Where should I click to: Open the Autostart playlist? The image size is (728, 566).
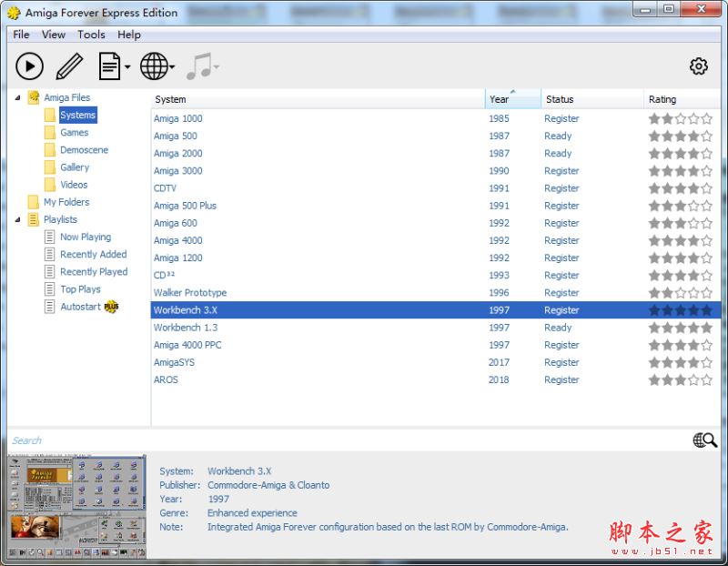click(x=80, y=307)
